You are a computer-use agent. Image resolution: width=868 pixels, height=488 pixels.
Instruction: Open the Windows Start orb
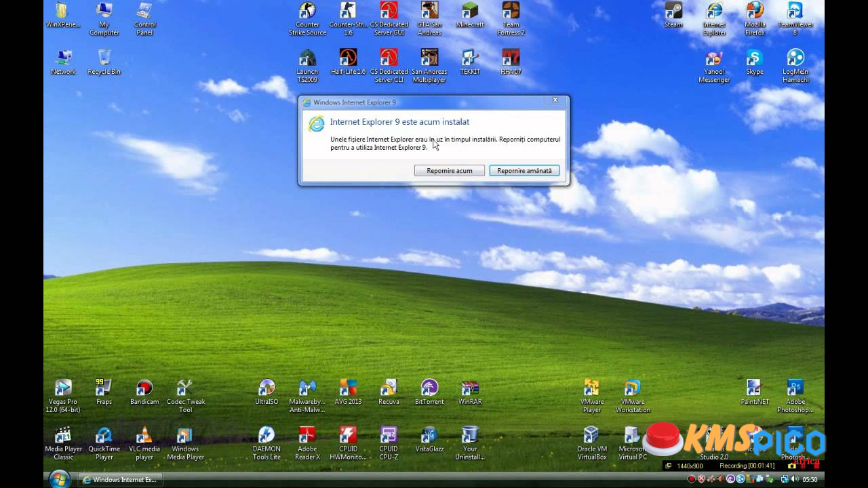[x=60, y=479]
